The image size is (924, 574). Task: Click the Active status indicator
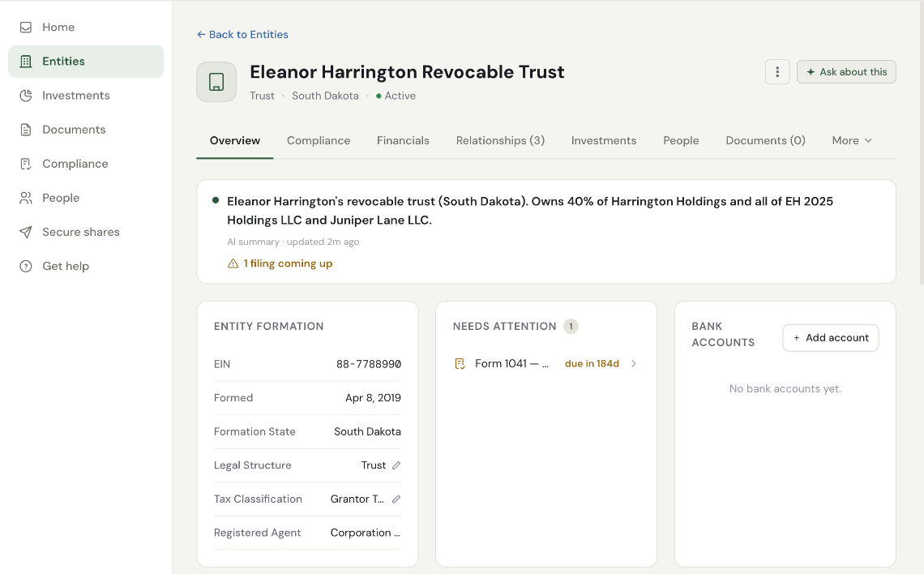[x=396, y=96]
